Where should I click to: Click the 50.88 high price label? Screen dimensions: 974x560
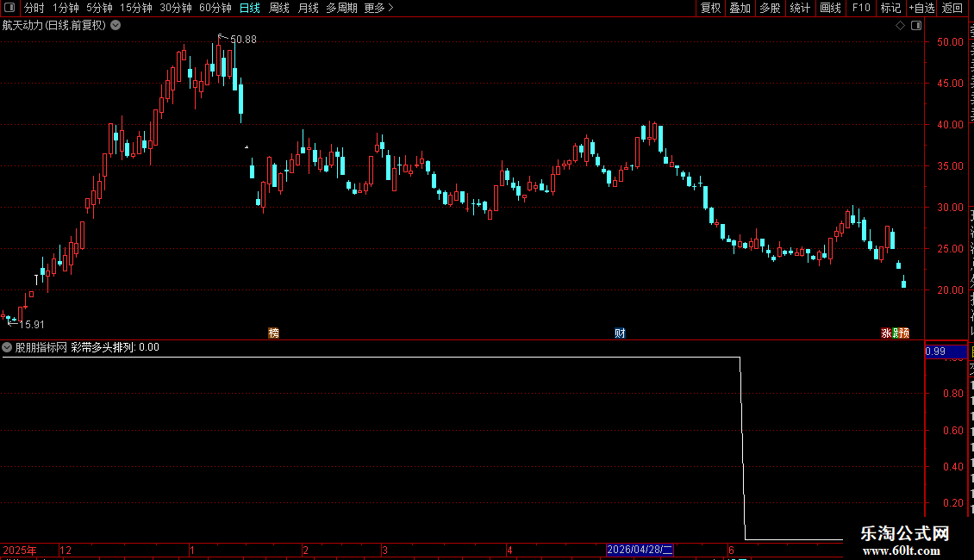[243, 40]
